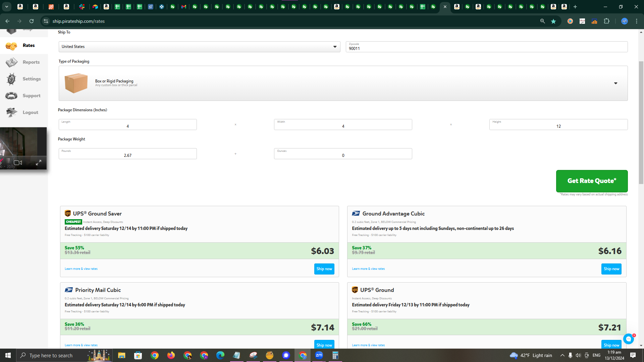This screenshot has width=644, height=362.
Task: Open the Signal app from the taskbar
Action: 286,355
